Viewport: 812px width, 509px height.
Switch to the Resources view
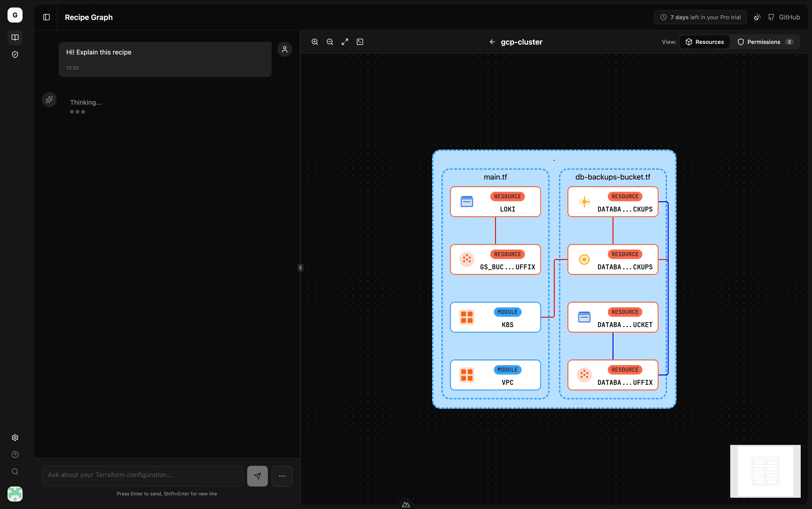pyautogui.click(x=705, y=42)
